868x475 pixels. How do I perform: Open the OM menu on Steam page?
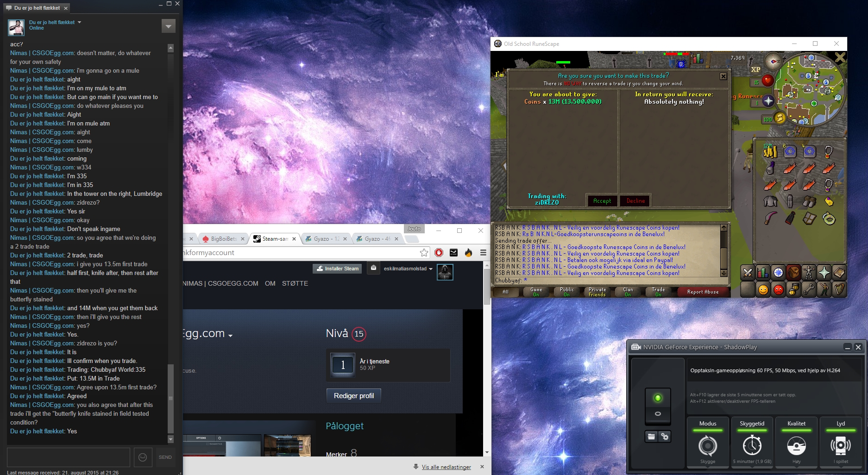coord(270,283)
